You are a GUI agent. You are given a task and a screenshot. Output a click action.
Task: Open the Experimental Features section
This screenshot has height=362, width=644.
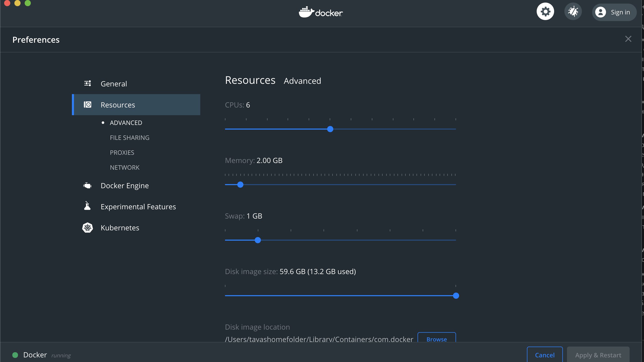click(136, 206)
